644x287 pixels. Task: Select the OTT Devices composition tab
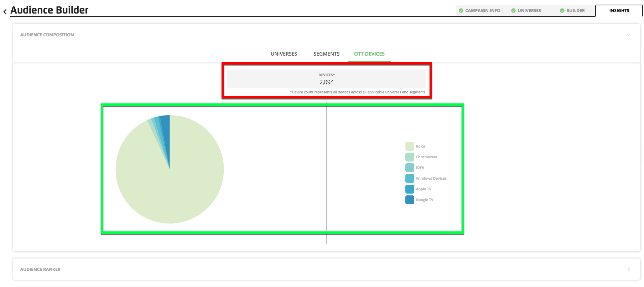coord(369,54)
